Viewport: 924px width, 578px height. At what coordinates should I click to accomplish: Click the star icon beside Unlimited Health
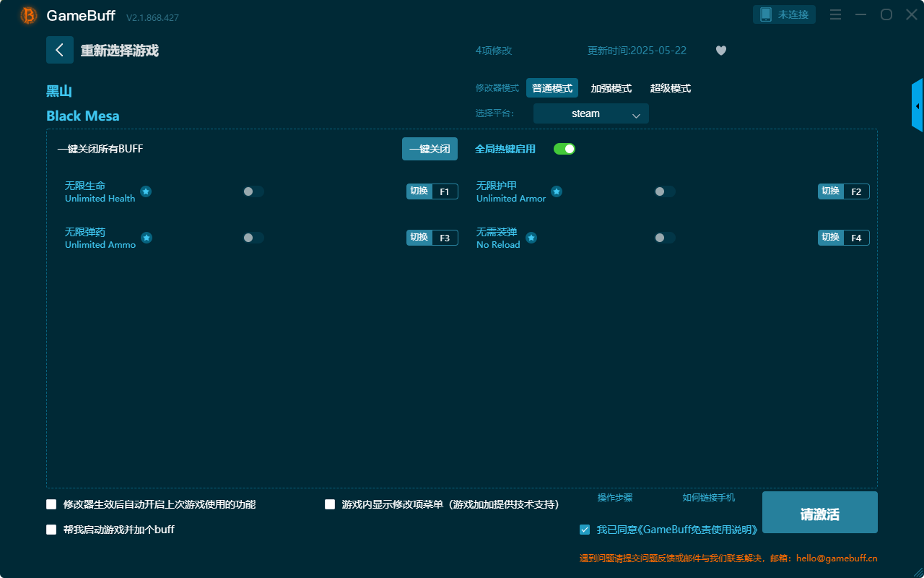[x=146, y=191]
